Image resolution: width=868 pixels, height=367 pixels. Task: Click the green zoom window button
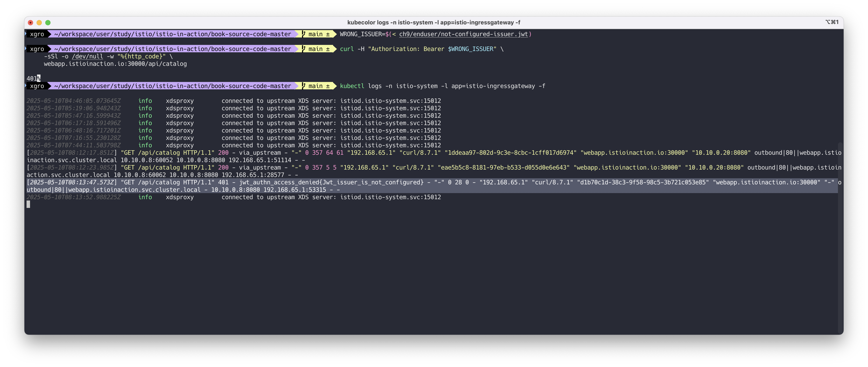click(x=48, y=23)
